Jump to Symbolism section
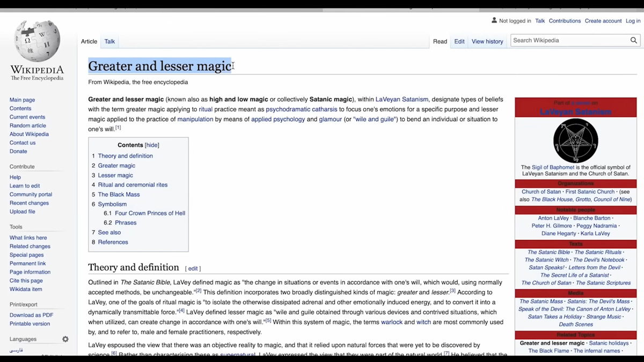The width and height of the screenshot is (644, 362). [112, 204]
